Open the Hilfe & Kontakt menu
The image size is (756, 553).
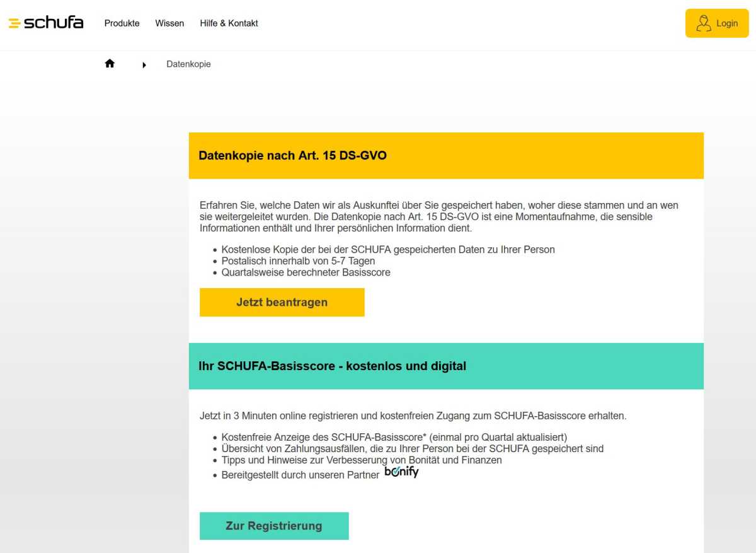point(229,23)
